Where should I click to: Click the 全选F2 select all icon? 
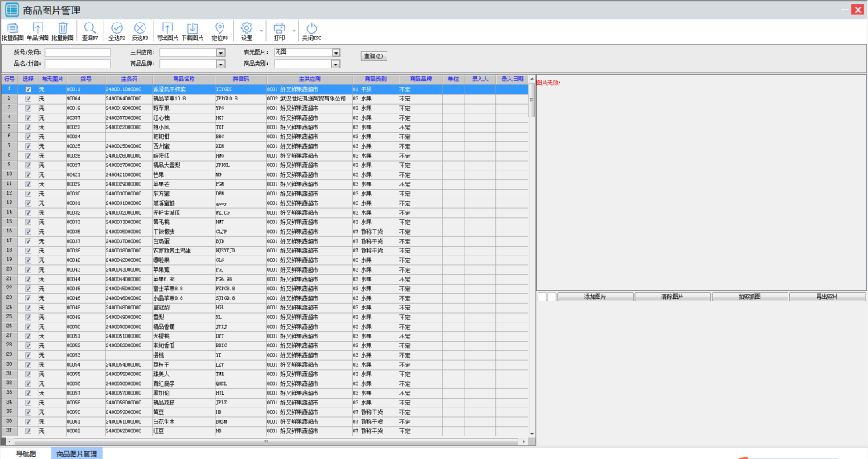click(x=117, y=28)
